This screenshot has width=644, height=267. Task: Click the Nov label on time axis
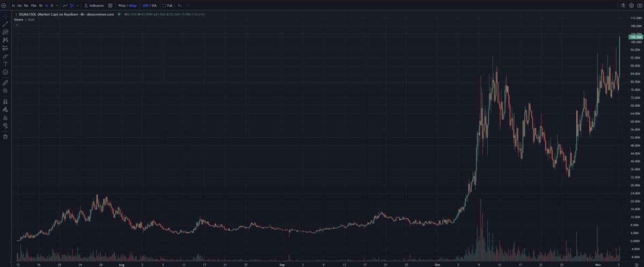coord(598,264)
